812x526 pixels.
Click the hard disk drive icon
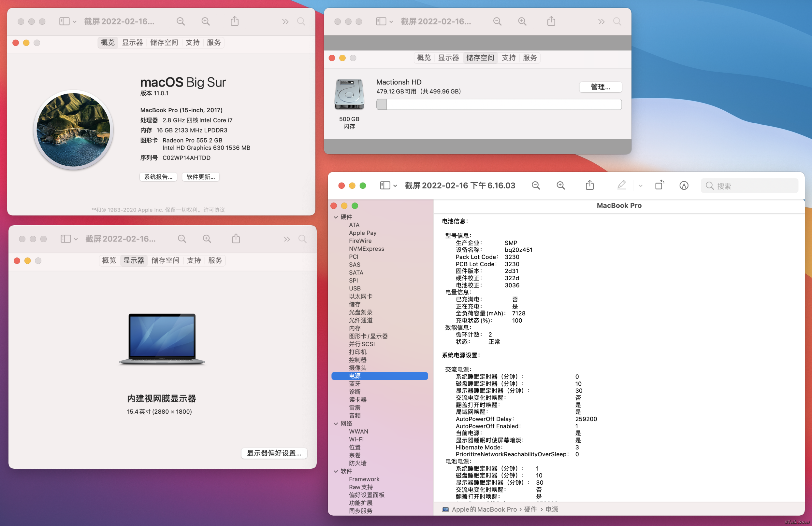pyautogui.click(x=349, y=94)
